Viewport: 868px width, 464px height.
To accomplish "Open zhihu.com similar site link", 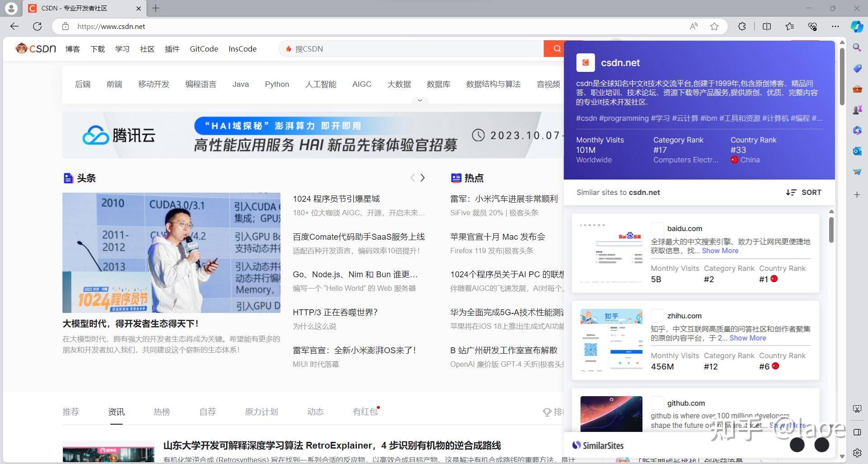I will coord(684,316).
